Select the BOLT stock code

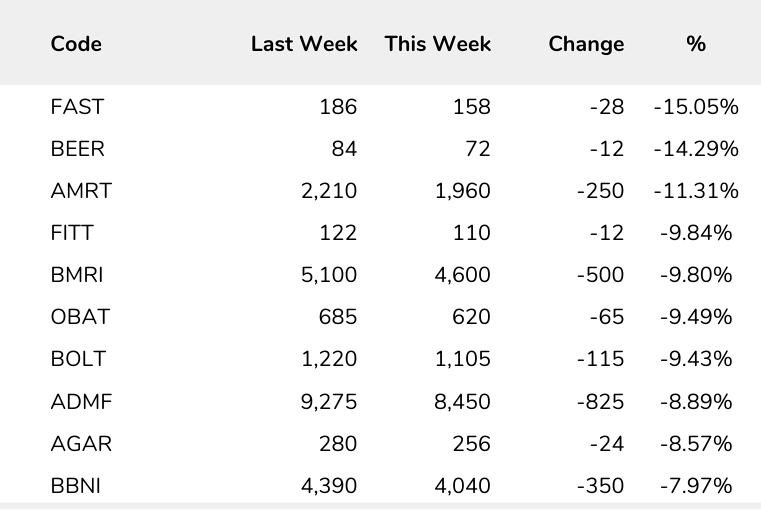(77, 360)
